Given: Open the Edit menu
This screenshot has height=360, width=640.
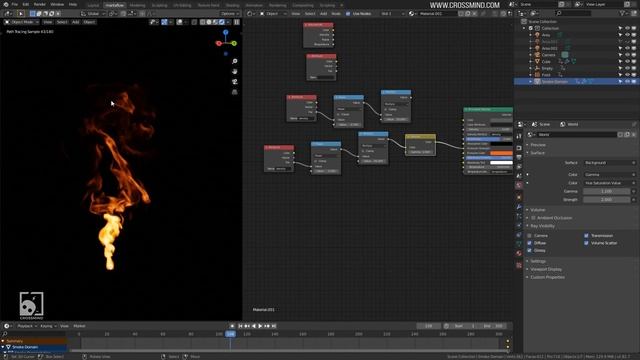Looking at the screenshot, I should tap(26, 4).
